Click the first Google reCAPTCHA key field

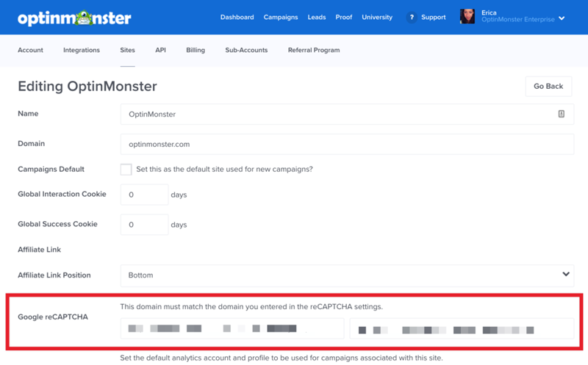tap(232, 329)
